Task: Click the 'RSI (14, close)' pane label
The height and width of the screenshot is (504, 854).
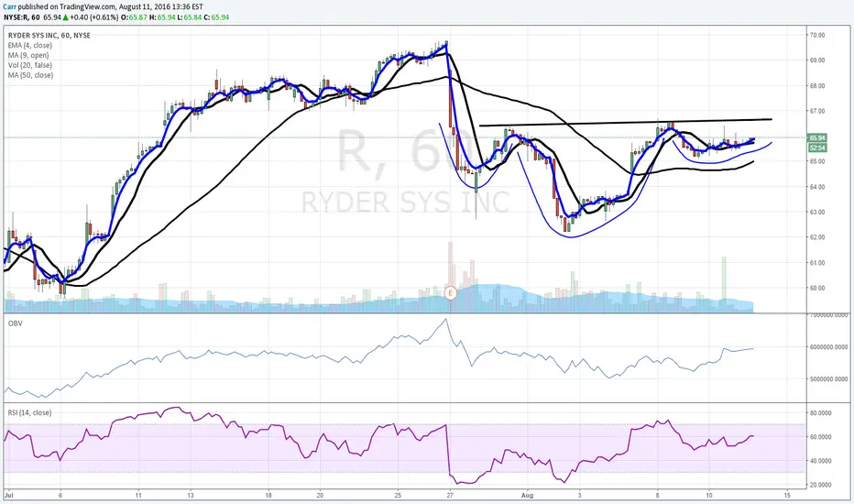Action: click(x=29, y=412)
